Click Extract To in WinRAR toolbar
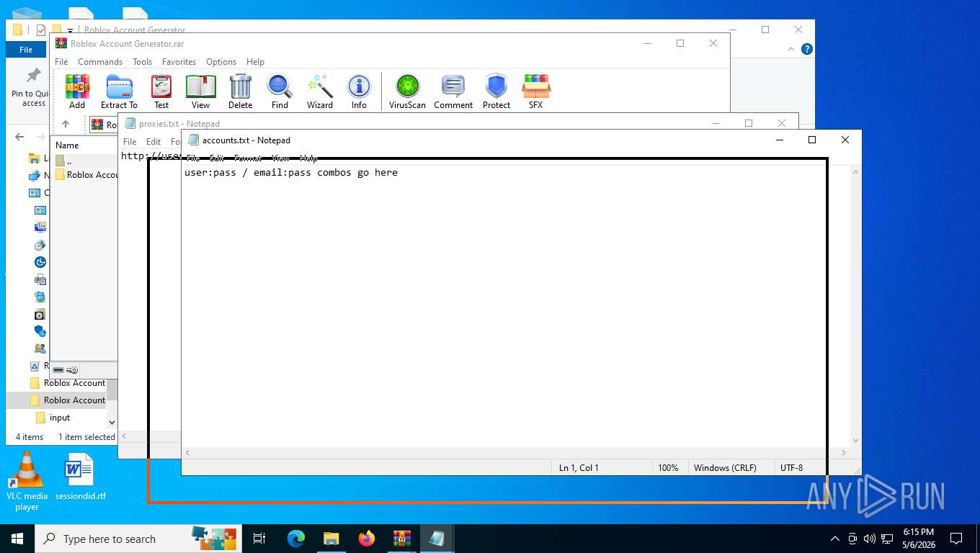 (x=119, y=91)
